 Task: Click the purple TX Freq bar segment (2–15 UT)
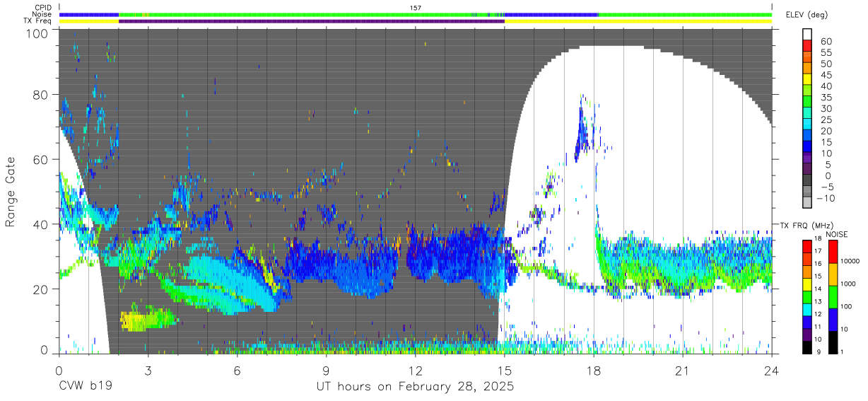(x=312, y=21)
